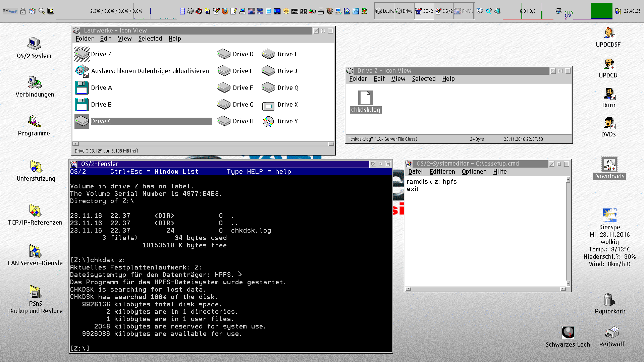Viewport: 644px width, 362px height.
Task: Activate the OS/2 editor taskbar button with pencil icon
Action: click(x=444, y=11)
